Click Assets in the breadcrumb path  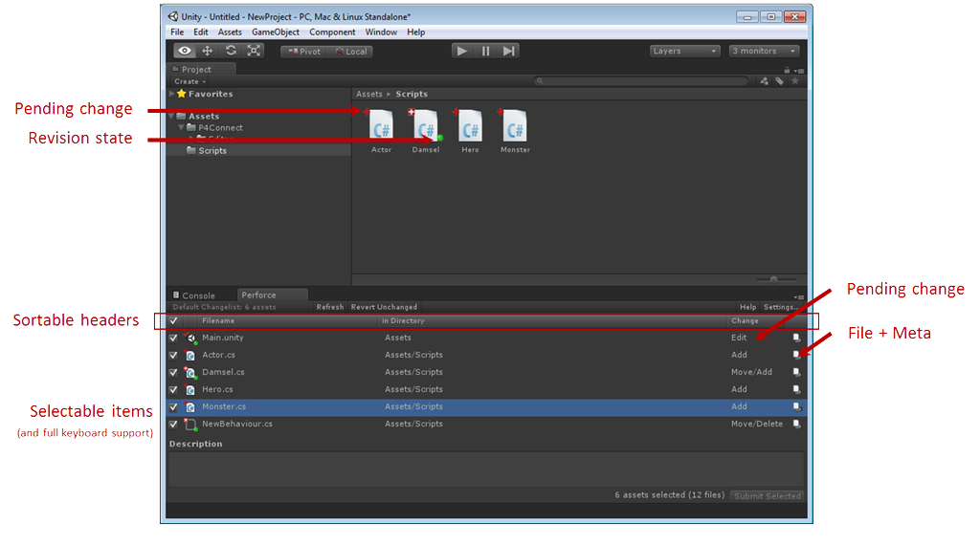(368, 94)
